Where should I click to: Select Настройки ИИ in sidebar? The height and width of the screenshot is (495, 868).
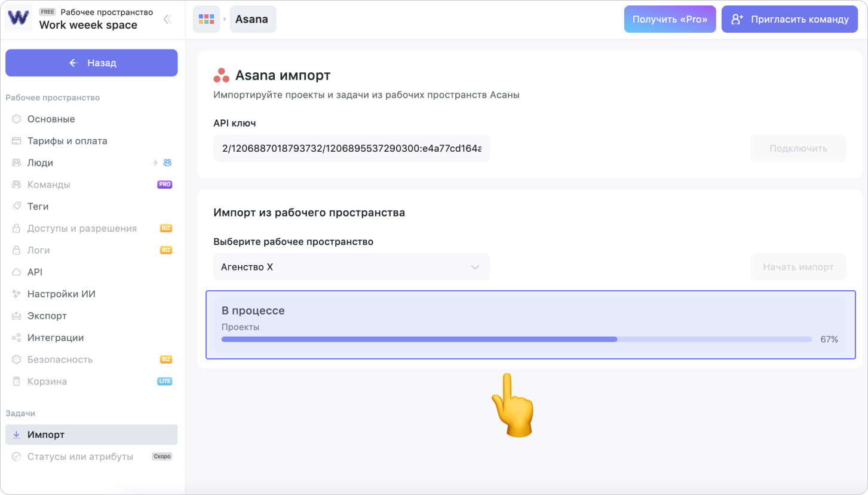tap(61, 294)
